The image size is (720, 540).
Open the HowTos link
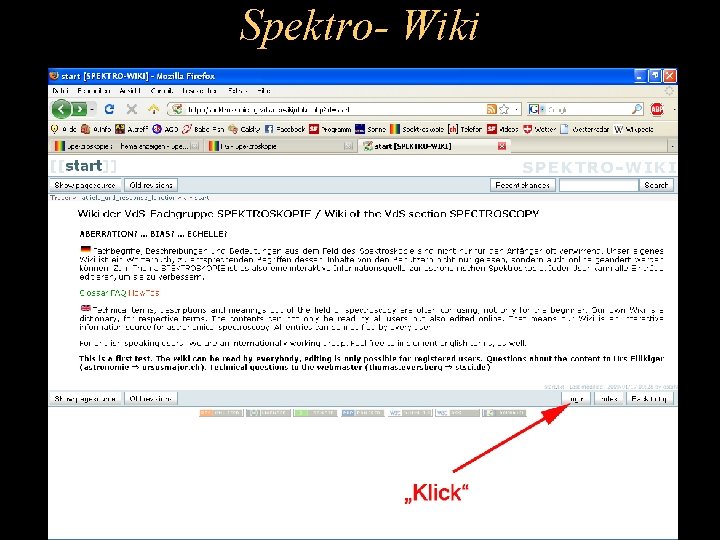click(x=144, y=292)
